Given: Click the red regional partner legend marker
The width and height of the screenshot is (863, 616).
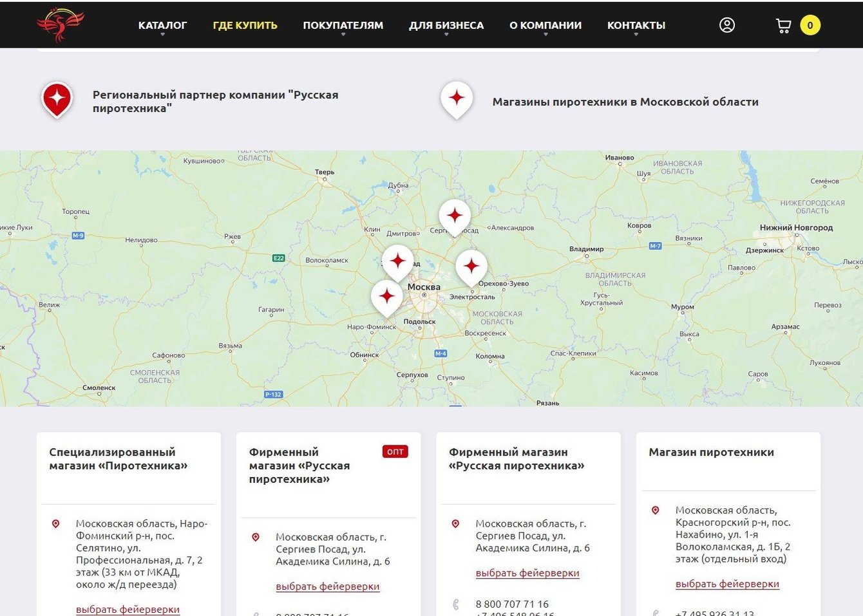Looking at the screenshot, I should click(x=57, y=100).
